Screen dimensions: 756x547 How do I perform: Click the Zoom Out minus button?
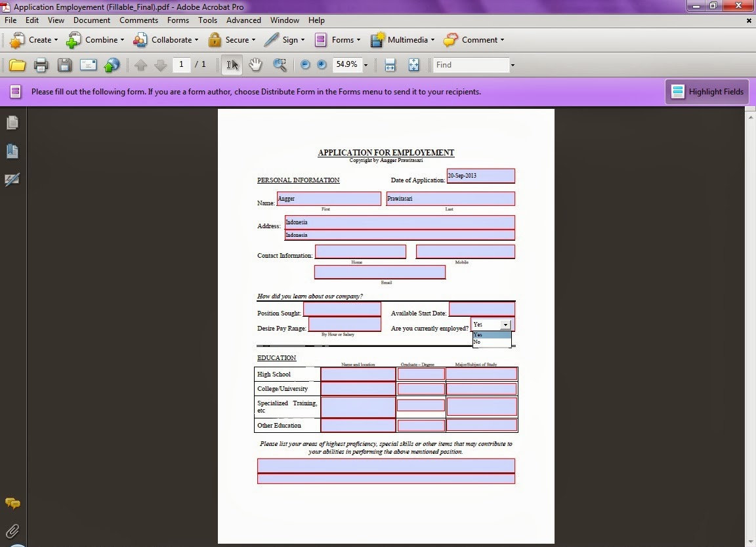[304, 64]
